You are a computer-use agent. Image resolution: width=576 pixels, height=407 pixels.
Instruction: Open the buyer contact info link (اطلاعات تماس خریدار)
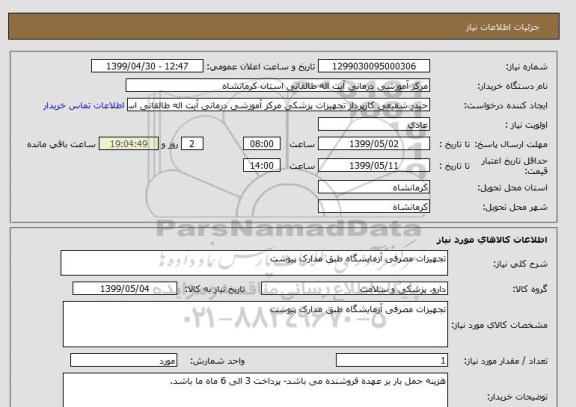coord(83,105)
